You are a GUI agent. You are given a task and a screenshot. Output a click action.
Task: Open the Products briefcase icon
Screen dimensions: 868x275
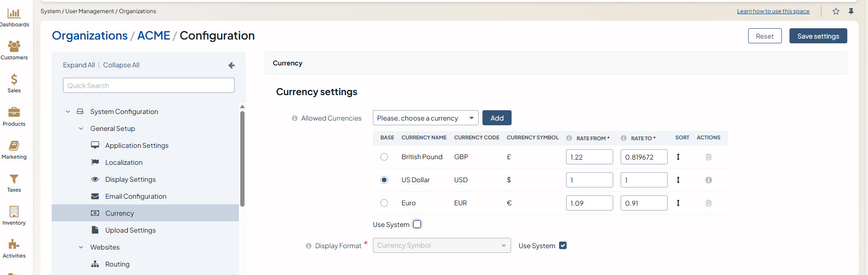click(14, 112)
